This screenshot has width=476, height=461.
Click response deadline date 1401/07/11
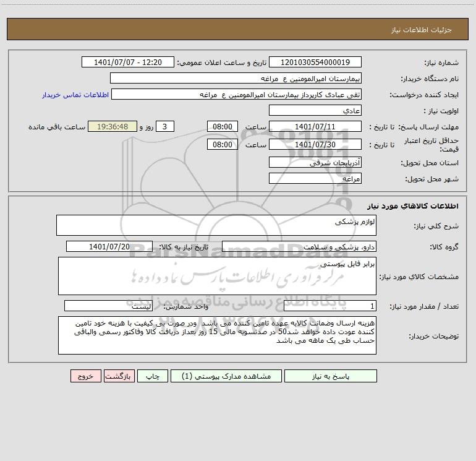pyautogui.click(x=315, y=126)
